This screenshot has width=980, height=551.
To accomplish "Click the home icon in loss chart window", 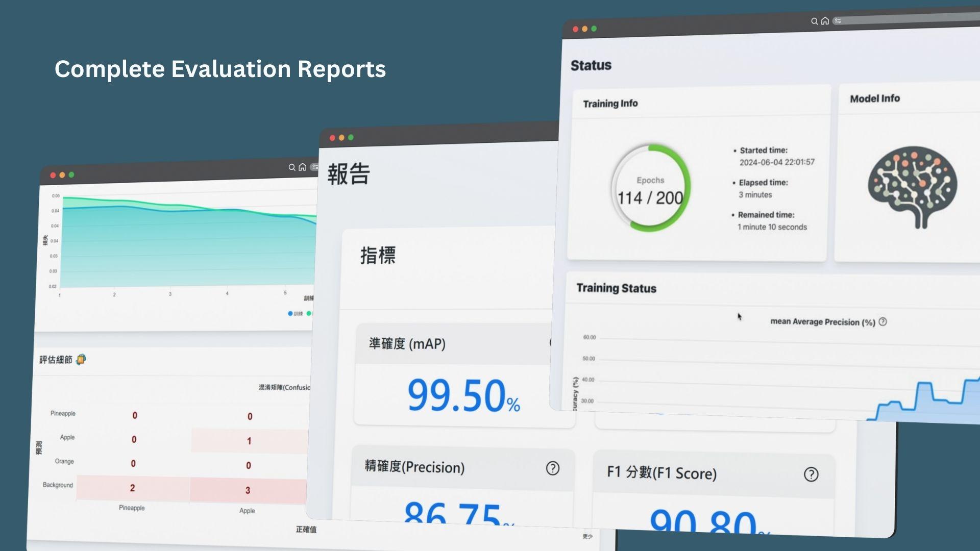I will pyautogui.click(x=303, y=167).
